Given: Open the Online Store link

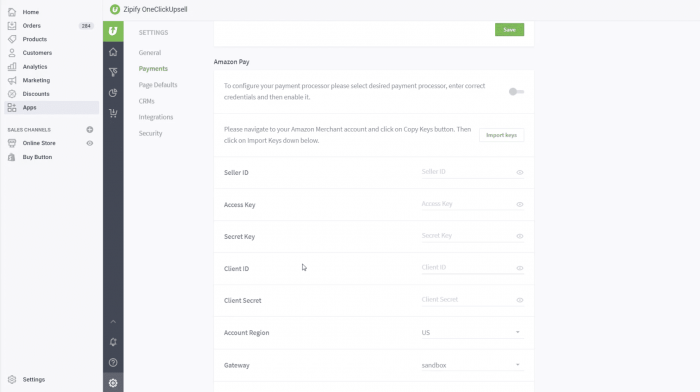Looking at the screenshot, I should click(x=39, y=143).
